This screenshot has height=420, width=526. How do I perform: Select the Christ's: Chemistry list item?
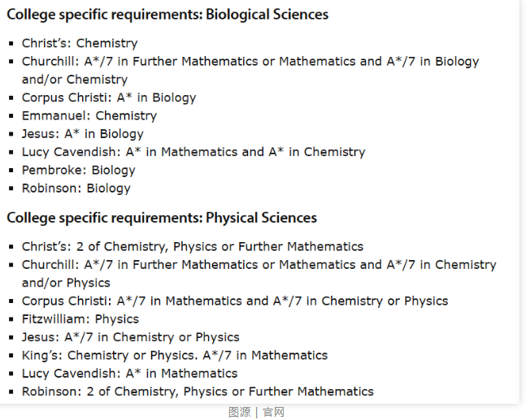pos(80,43)
